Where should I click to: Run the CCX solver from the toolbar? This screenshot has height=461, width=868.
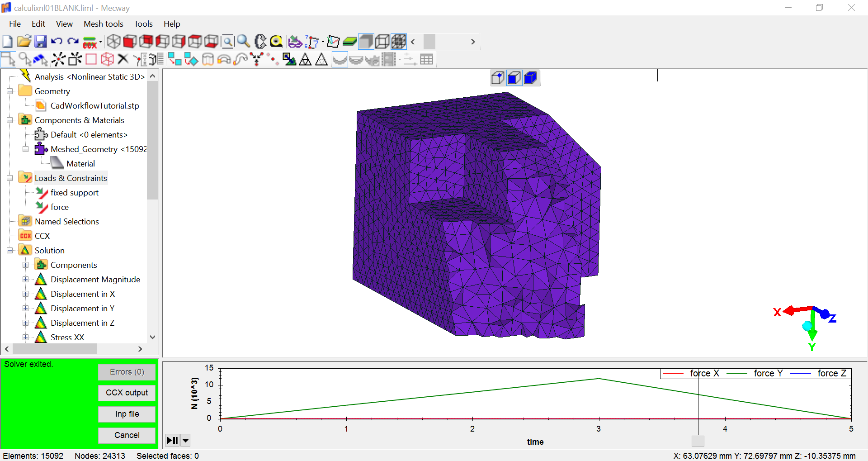90,42
